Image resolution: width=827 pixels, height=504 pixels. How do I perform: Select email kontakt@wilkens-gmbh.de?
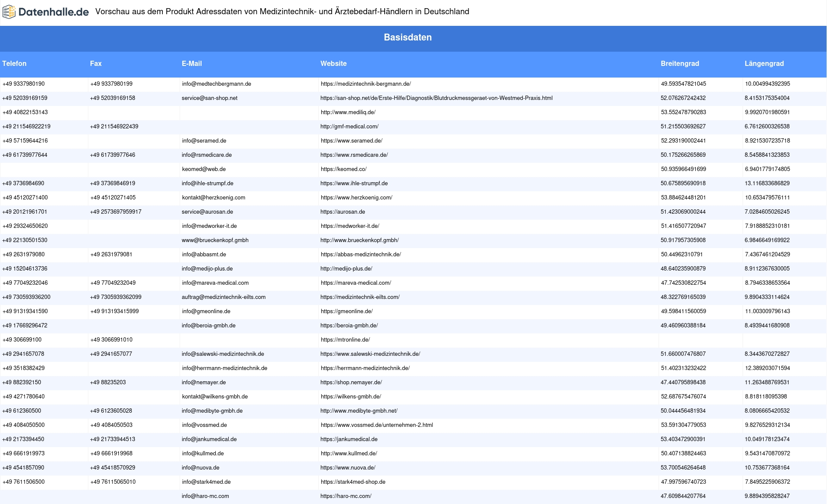215,397
